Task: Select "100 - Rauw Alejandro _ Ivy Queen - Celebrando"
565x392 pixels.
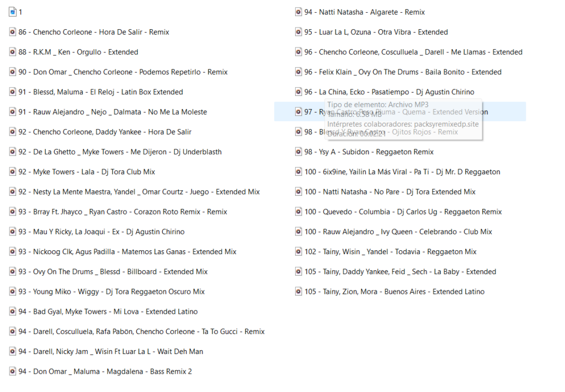Action: pyautogui.click(x=398, y=232)
